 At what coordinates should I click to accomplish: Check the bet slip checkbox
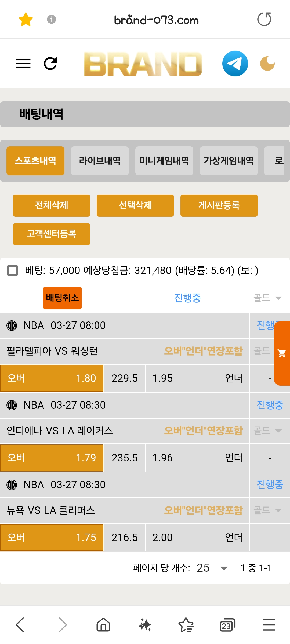click(x=12, y=271)
